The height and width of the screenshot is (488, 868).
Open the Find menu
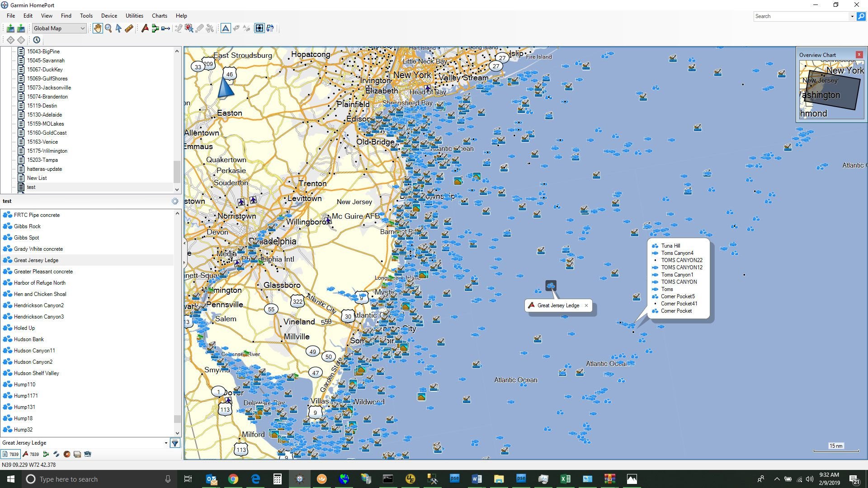click(66, 16)
